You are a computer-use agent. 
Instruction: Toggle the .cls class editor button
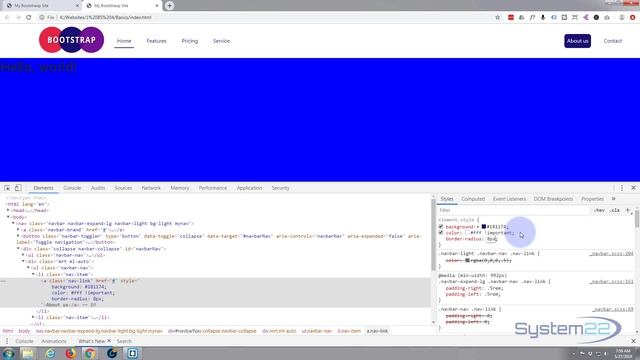point(615,210)
